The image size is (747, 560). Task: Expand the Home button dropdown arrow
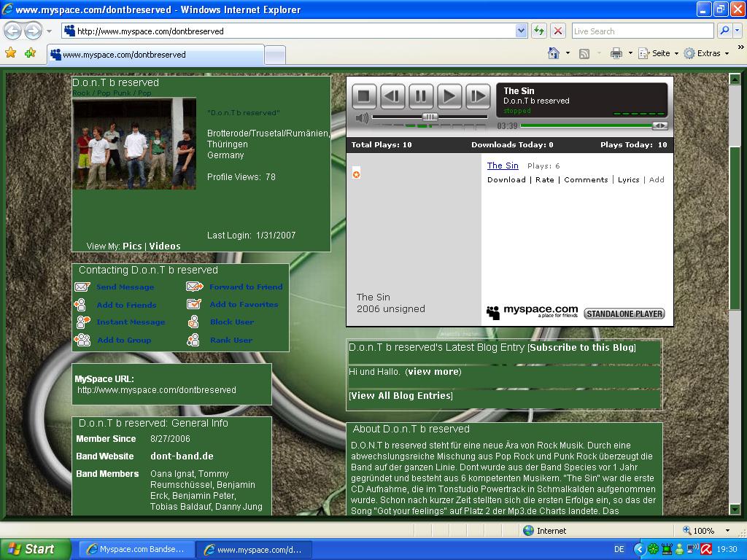568,53
